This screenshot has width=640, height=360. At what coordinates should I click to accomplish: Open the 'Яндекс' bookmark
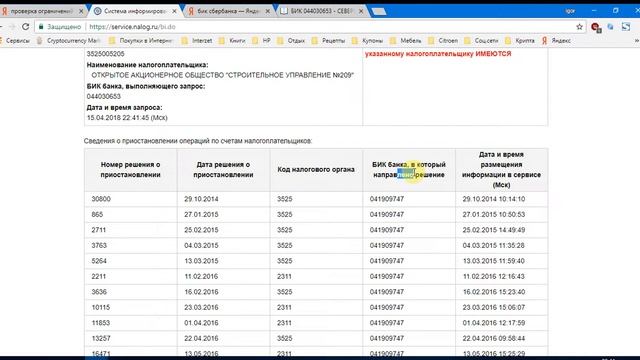[x=556, y=41]
